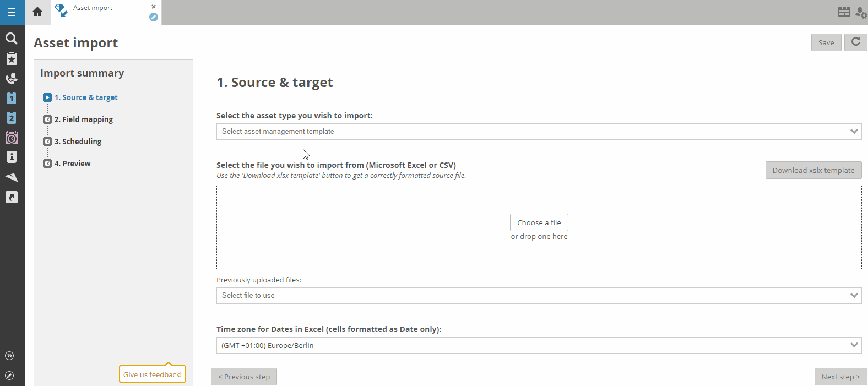868x386 pixels.
Task: Click the refresh button next to Save
Action: coord(856,42)
